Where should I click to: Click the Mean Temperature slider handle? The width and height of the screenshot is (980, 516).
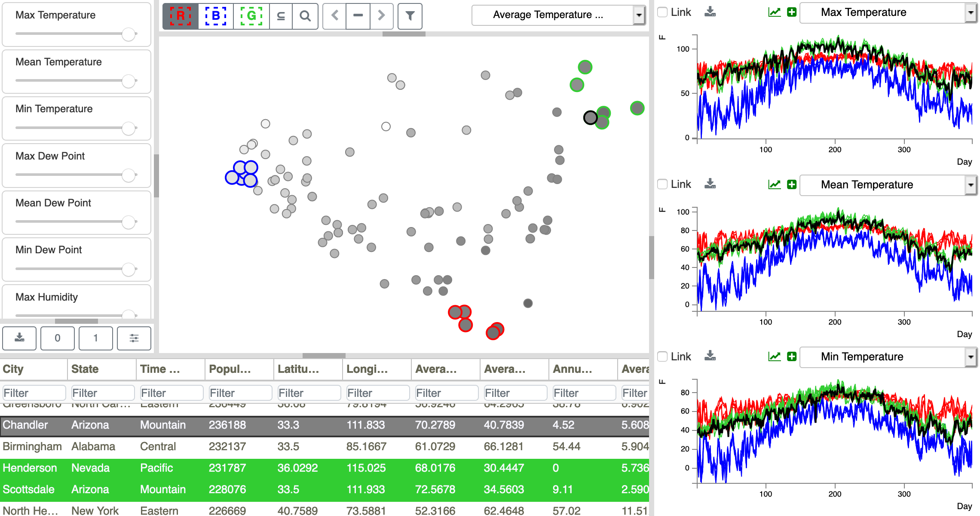(x=129, y=81)
